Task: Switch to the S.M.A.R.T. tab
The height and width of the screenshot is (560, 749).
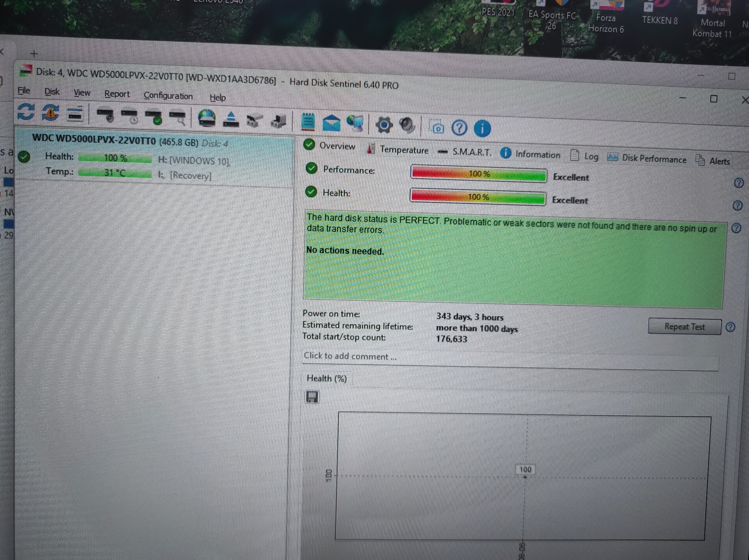Action: pos(464,152)
